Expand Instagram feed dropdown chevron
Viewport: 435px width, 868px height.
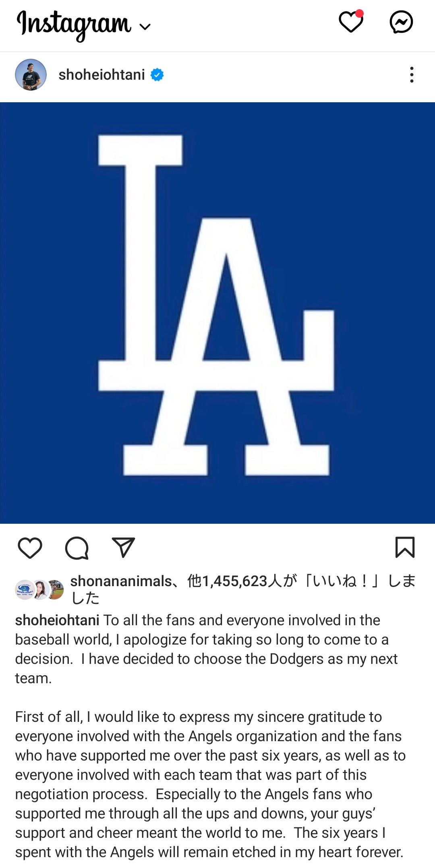click(x=145, y=27)
